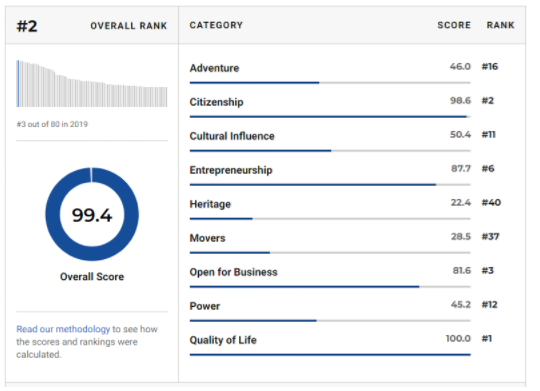Choose the Power category label
This screenshot has height=391, width=540.
coord(205,306)
